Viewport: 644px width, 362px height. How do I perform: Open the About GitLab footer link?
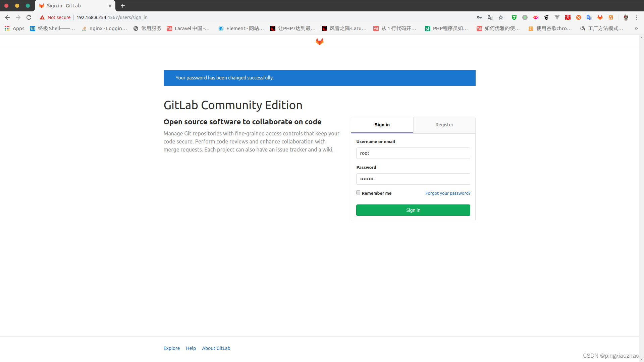[216, 348]
